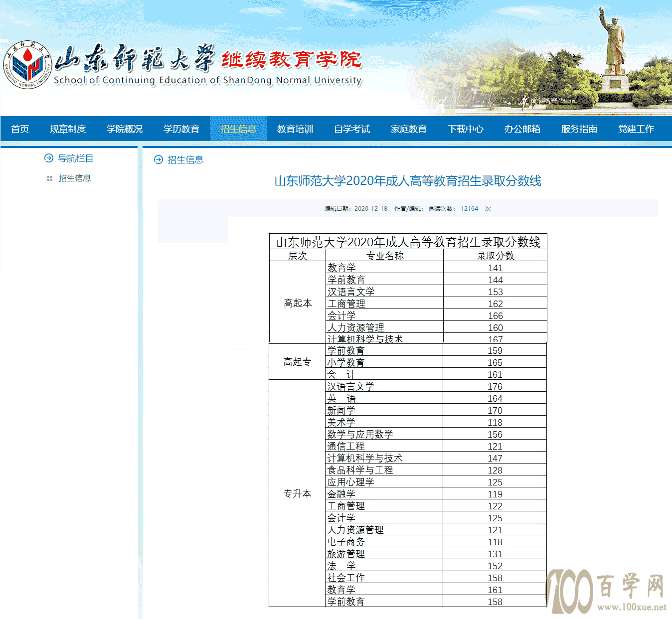This screenshot has height=619, width=672.
Task: Click the score 165 cell
Action: pos(495,362)
